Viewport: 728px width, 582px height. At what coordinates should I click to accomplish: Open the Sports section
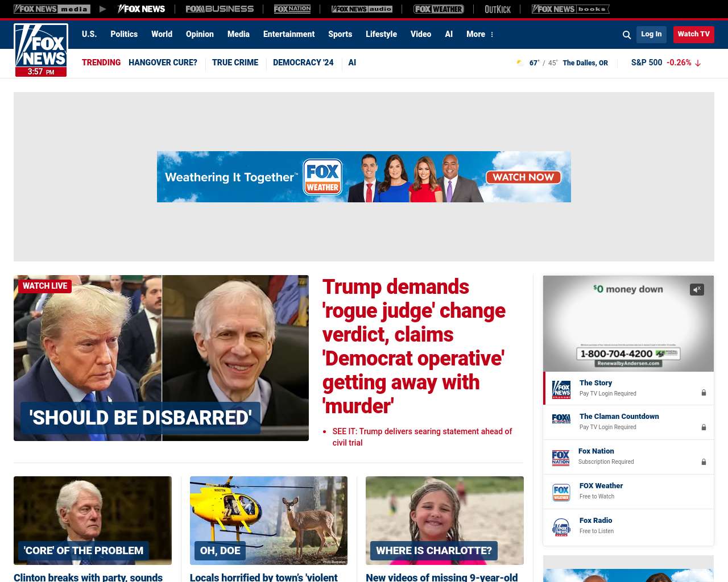[x=340, y=34]
